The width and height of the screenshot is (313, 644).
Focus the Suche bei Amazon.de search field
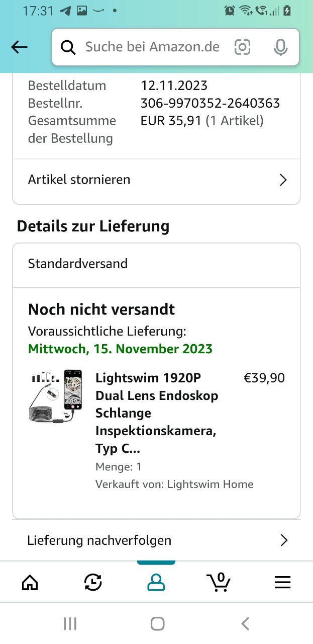coord(152,47)
